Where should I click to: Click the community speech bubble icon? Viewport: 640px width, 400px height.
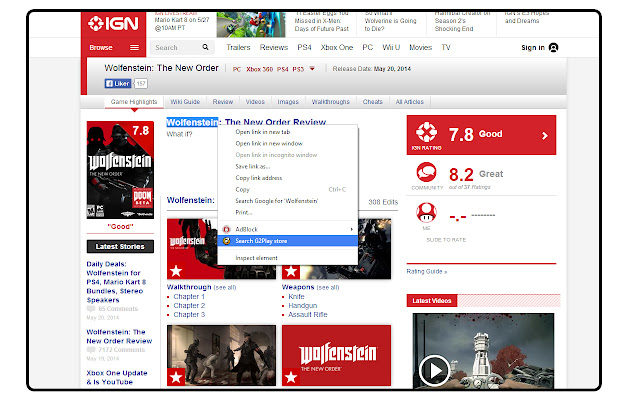pyautogui.click(x=426, y=172)
